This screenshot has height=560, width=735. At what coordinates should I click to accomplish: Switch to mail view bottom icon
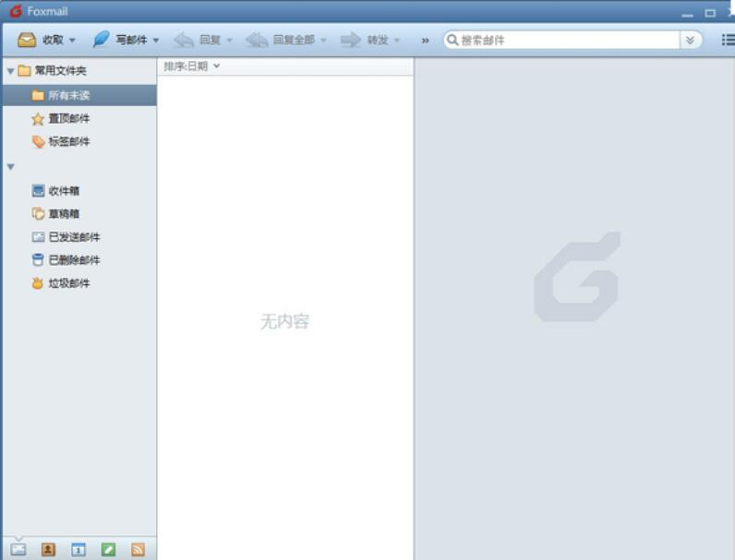pos(18,549)
